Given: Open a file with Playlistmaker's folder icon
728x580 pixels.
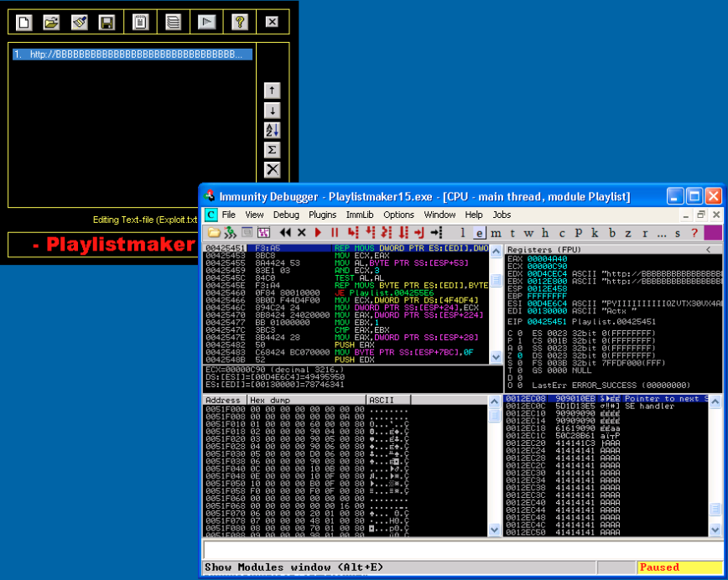Looking at the screenshot, I should (51, 22).
